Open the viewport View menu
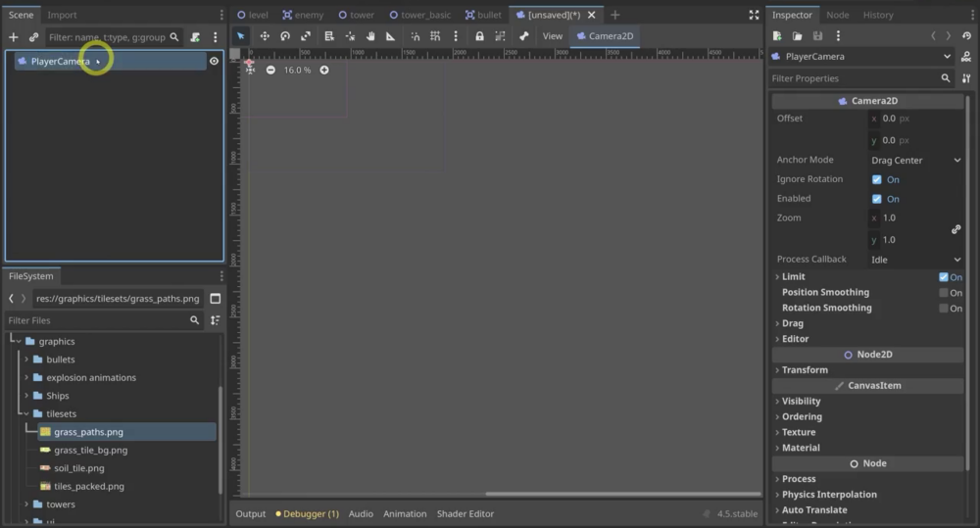980x528 pixels. (552, 36)
